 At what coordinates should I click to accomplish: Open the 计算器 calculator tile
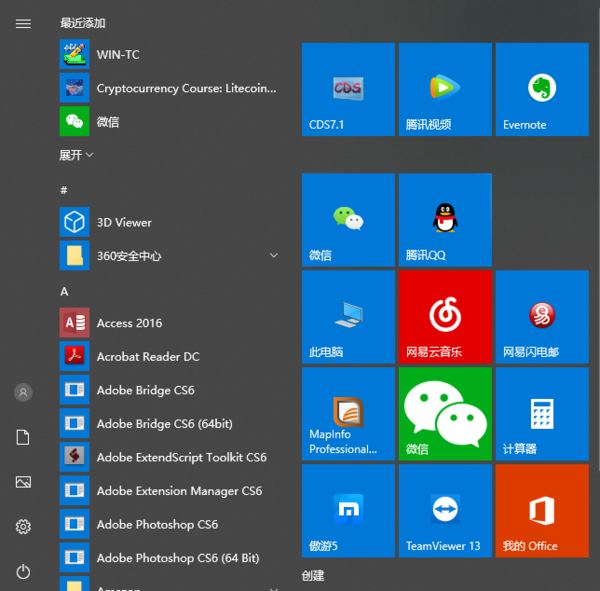point(542,413)
